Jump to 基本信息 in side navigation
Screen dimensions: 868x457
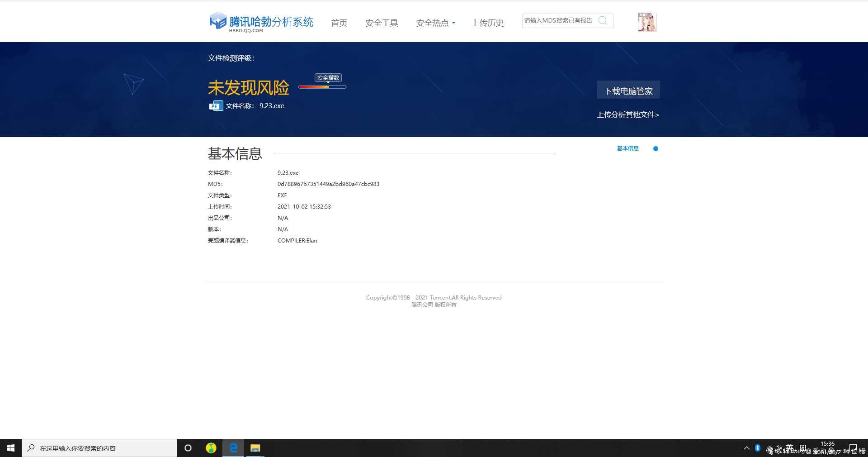click(628, 148)
